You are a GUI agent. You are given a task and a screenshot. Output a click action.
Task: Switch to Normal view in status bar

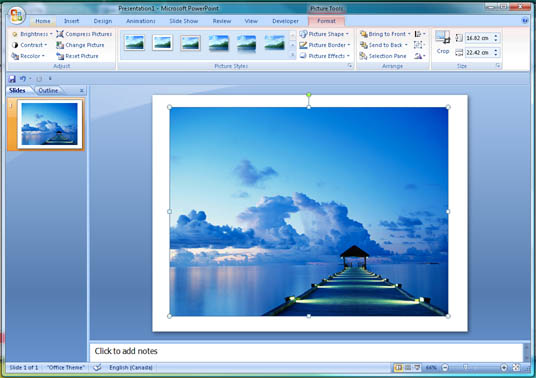(x=398, y=368)
